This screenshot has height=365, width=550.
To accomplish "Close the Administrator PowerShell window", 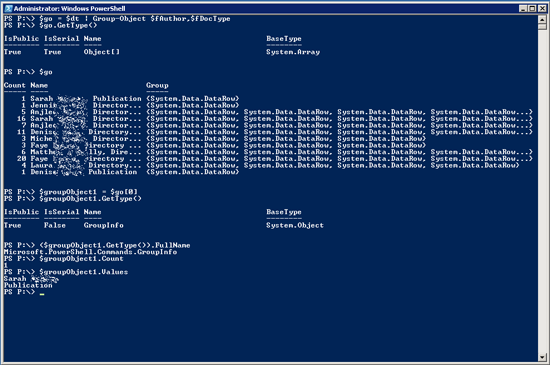I will click(x=542, y=8).
